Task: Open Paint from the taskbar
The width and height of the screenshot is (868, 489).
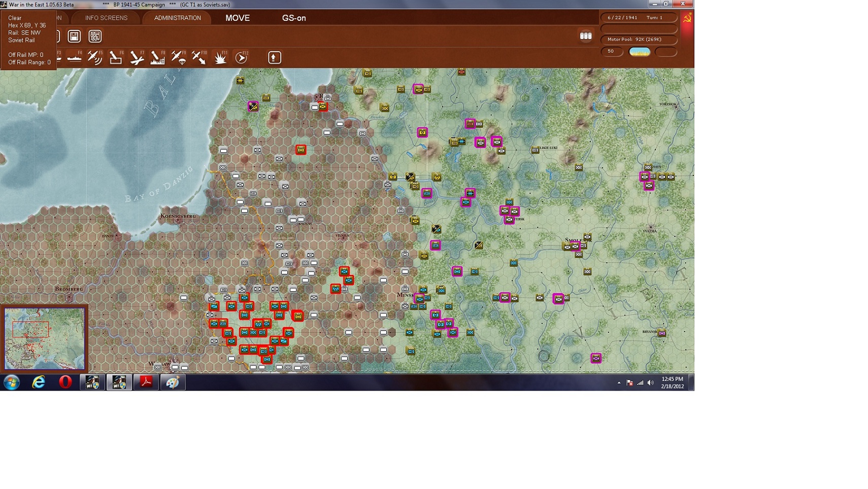Action: (x=173, y=382)
